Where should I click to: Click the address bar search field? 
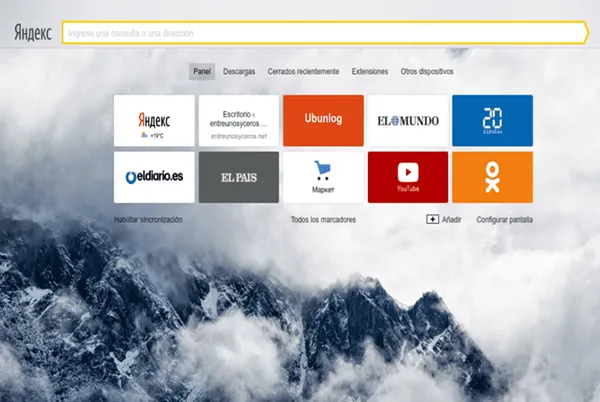pos(320,33)
